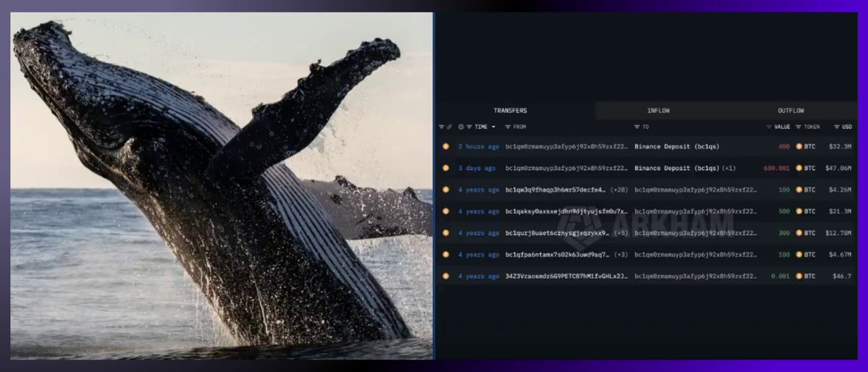Image resolution: width=868 pixels, height=372 pixels.
Task: Expand the (+1) recipients in the 3 days ago row
Action: point(729,168)
